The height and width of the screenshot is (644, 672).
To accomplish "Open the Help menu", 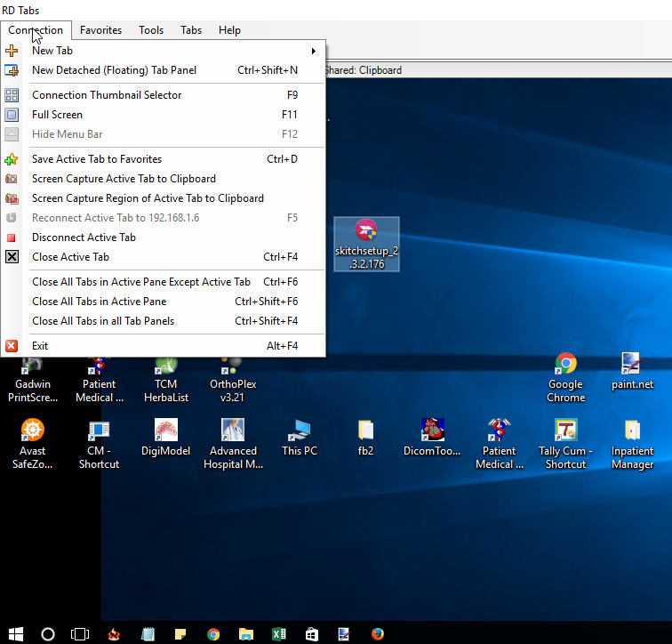I will (229, 30).
